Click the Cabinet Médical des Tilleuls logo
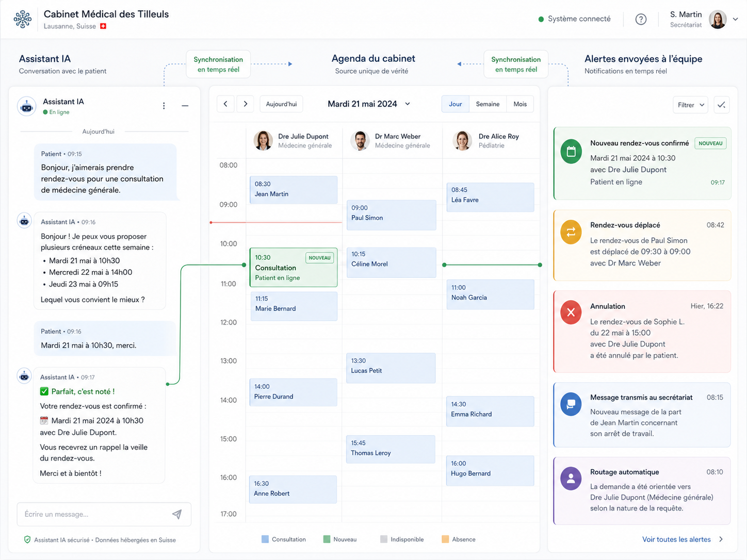This screenshot has height=560, width=747. (x=23, y=19)
